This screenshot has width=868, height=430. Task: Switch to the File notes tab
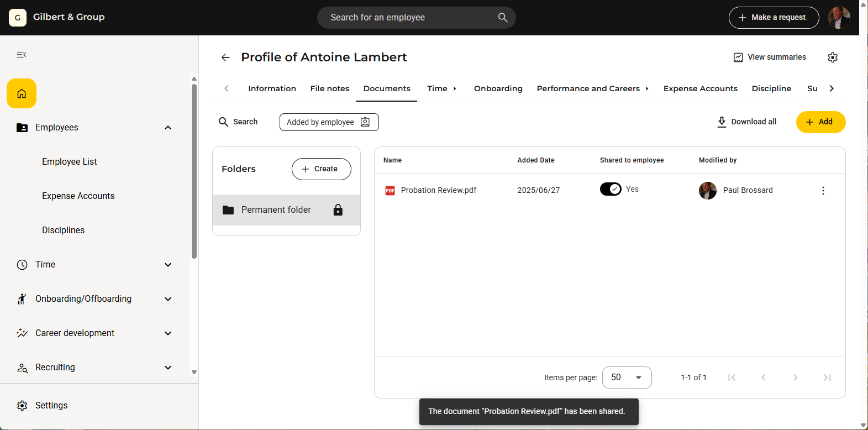coord(329,88)
